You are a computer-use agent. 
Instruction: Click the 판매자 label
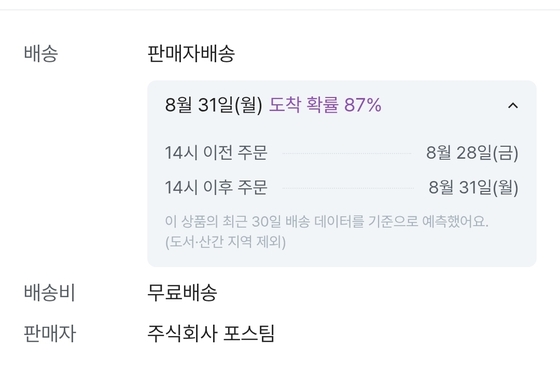coord(50,334)
